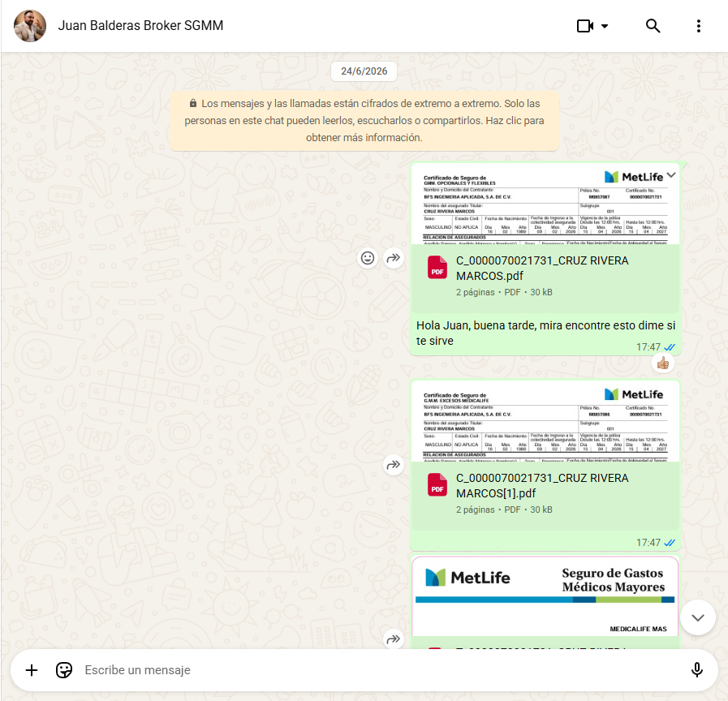The width and height of the screenshot is (728, 701).
Task: Open the PDF icon for MARCOS[1].pdf
Action: click(437, 484)
